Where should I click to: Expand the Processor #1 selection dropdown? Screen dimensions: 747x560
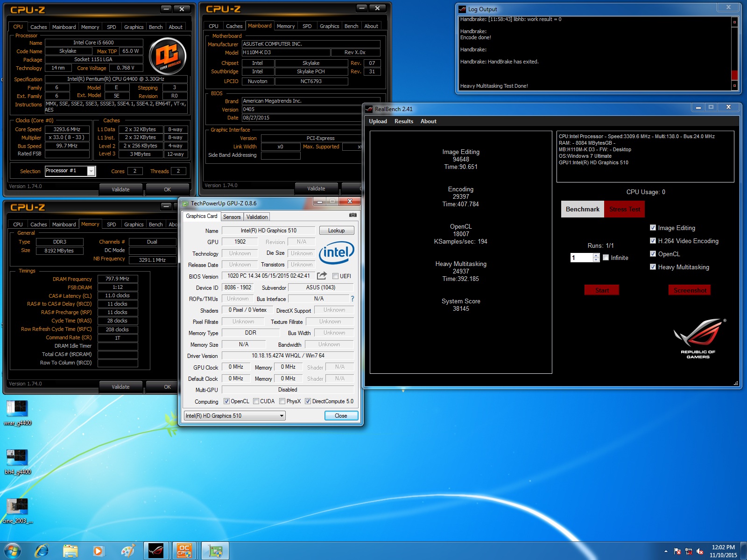(x=91, y=171)
